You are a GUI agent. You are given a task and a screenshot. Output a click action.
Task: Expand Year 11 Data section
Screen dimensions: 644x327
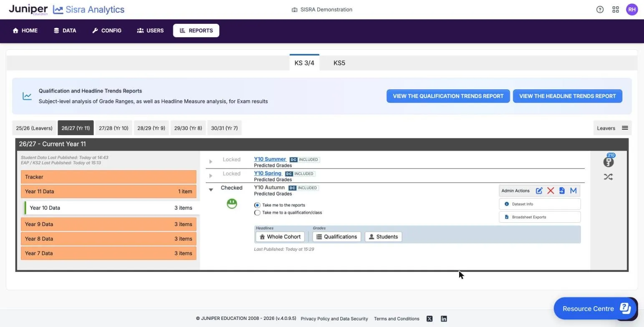(109, 191)
